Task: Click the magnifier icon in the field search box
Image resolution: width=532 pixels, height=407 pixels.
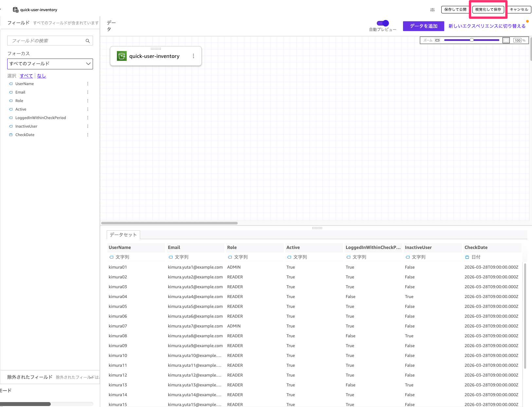Action: 87,41
